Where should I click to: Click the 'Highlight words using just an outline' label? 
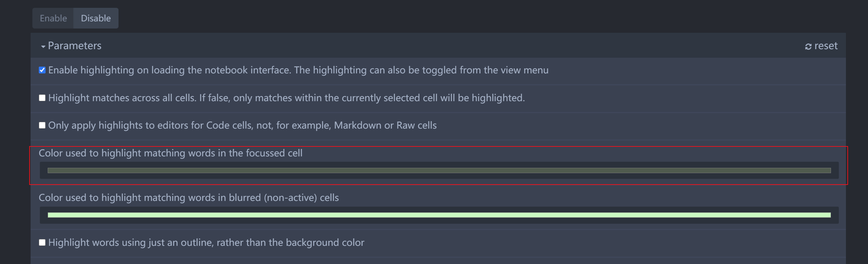click(206, 243)
